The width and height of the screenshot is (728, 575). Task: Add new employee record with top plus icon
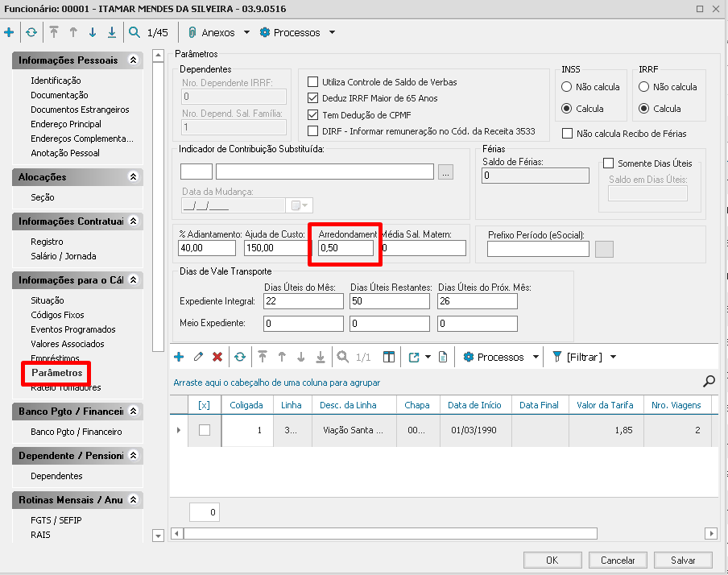(x=9, y=32)
